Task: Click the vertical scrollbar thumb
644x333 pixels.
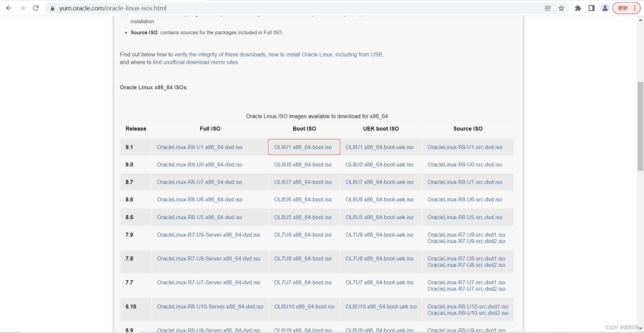Action: (x=640, y=126)
